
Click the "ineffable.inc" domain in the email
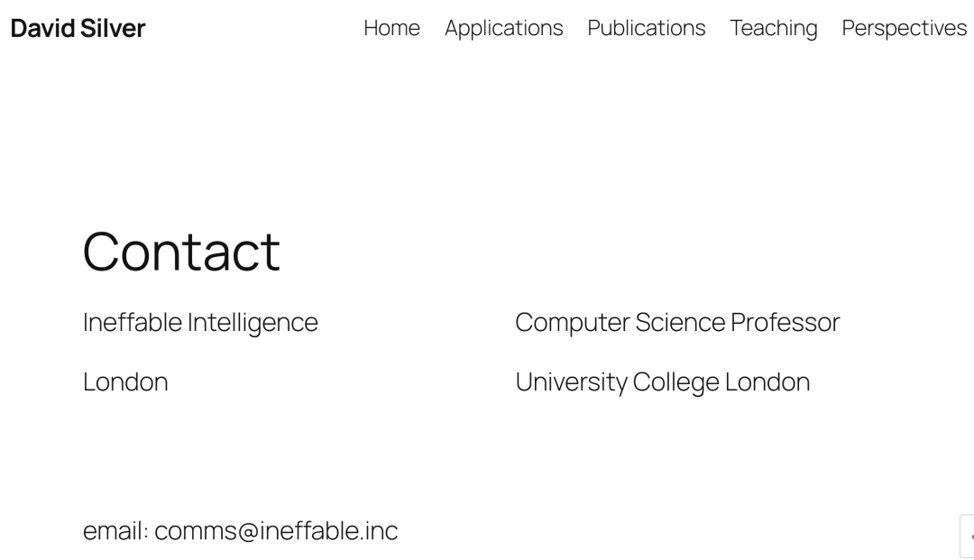click(x=328, y=531)
